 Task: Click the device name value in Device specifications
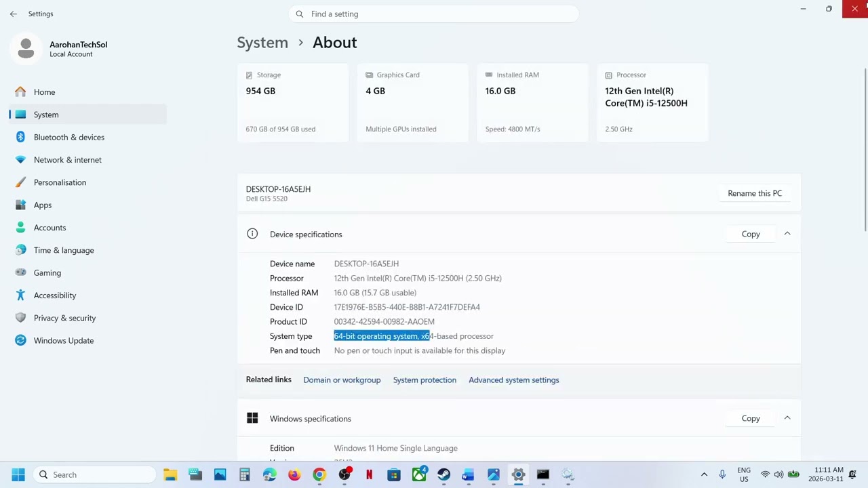point(366,264)
